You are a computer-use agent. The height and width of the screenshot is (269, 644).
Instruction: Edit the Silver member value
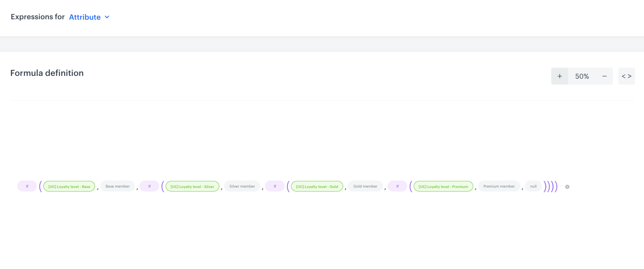242,186
